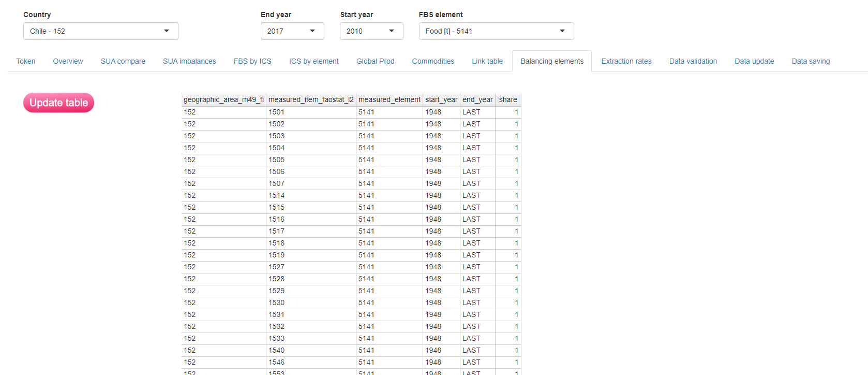Image resolution: width=868 pixels, height=375 pixels.
Task: Click the measured_item_faostat_l2 column header
Action: pos(311,99)
